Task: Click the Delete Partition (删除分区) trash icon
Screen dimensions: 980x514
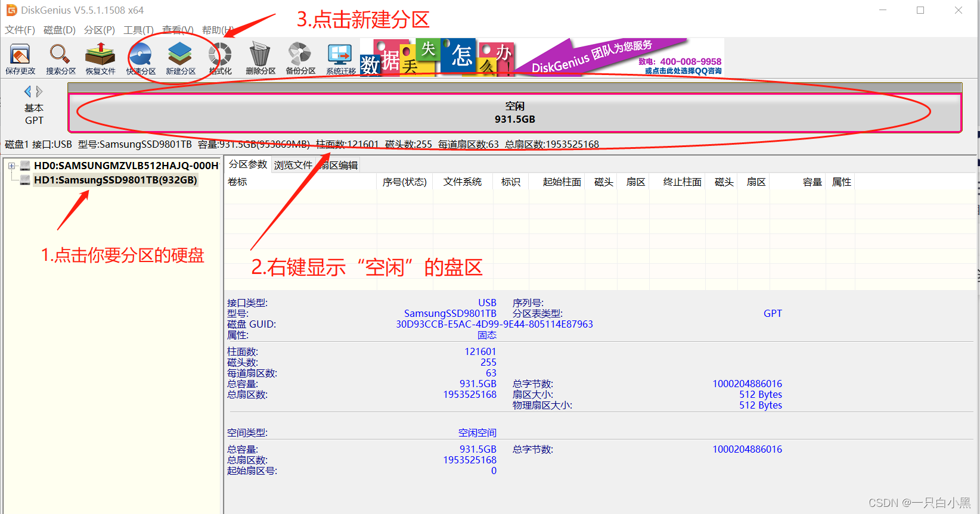Action: click(260, 58)
